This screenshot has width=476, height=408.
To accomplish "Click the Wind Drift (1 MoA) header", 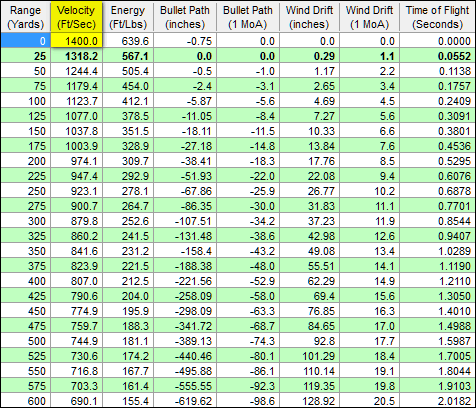I will point(370,17).
